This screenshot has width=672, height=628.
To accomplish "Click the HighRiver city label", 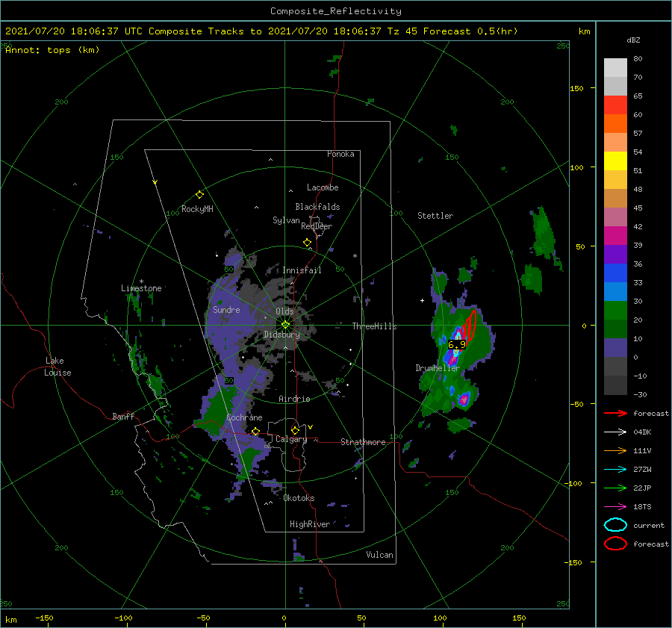I will pos(310,524).
